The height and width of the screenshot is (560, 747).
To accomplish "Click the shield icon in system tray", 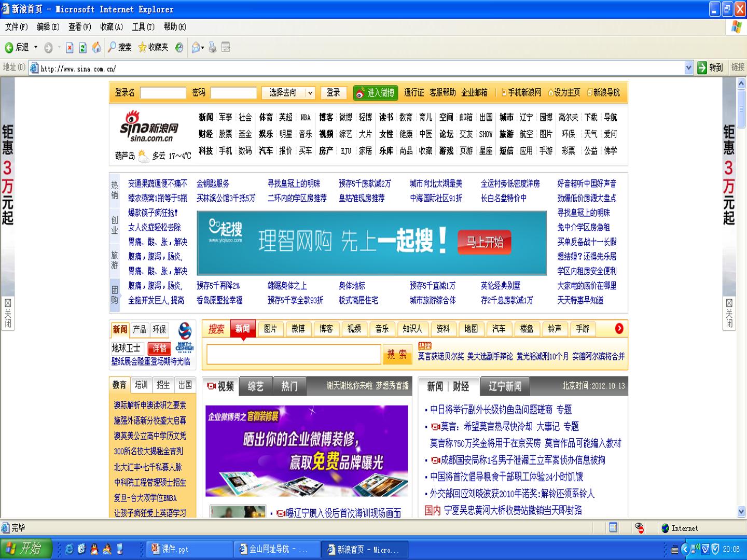I will point(715,549).
